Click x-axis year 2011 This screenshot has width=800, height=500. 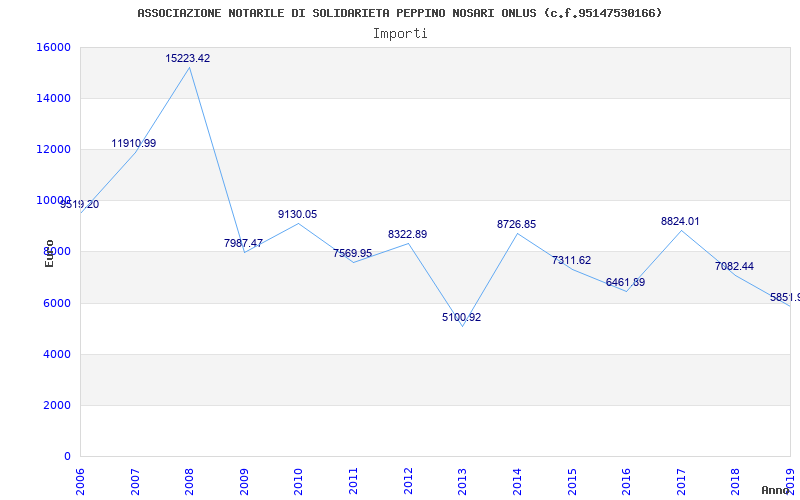point(353,482)
